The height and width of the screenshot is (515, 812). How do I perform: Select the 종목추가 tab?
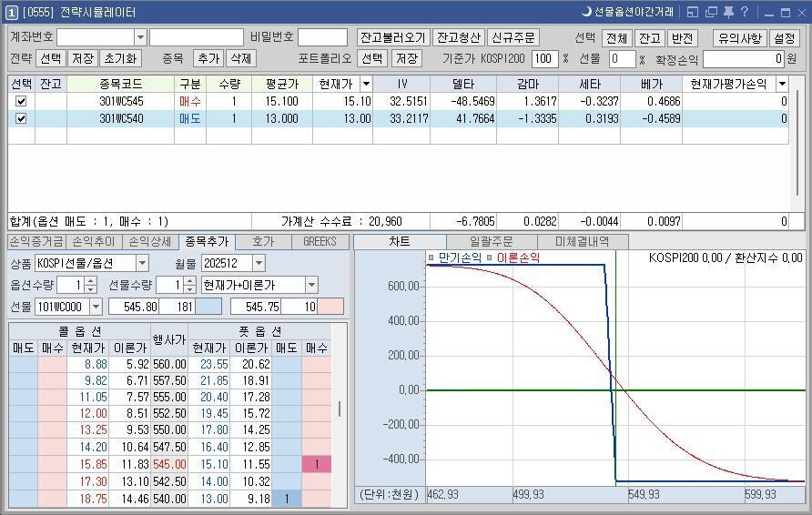[207, 241]
